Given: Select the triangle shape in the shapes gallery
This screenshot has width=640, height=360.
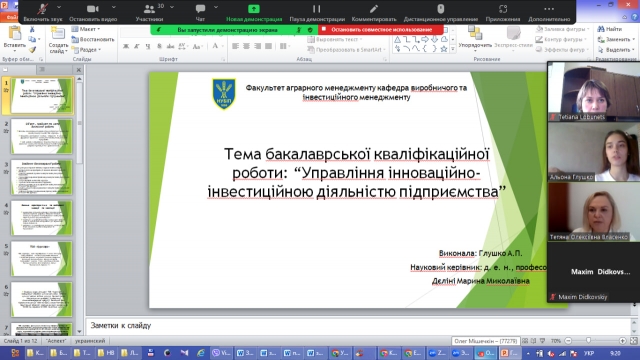Looking at the screenshot, I should pyautogui.click(x=398, y=39).
